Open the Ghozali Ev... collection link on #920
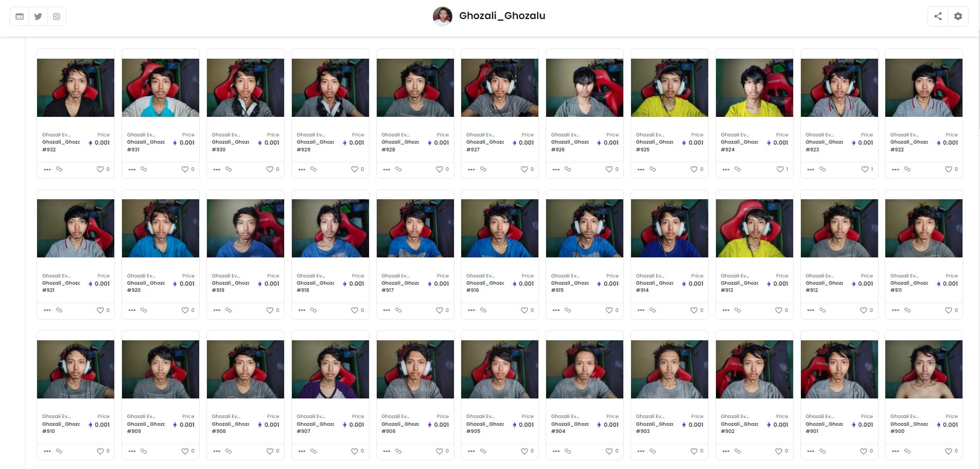 pyautogui.click(x=141, y=276)
